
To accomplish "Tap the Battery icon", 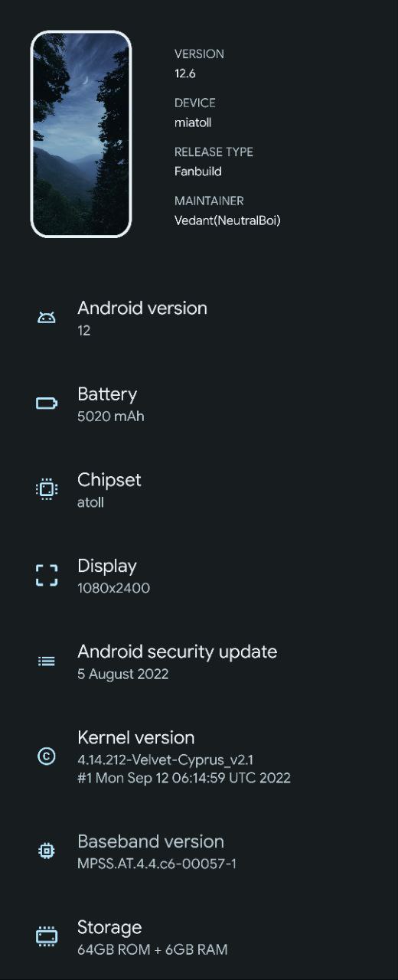I will point(47,403).
